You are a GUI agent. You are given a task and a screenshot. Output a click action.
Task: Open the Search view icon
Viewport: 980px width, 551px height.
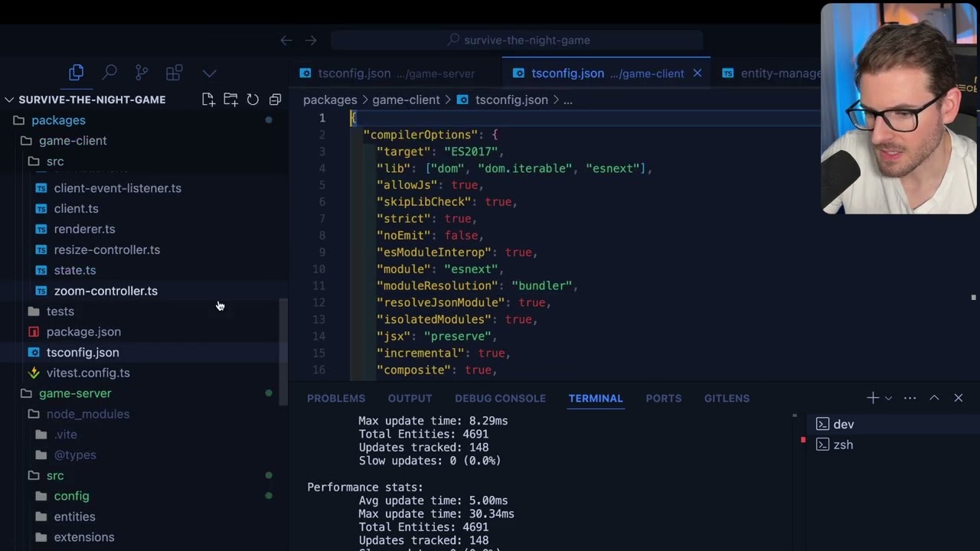point(109,73)
